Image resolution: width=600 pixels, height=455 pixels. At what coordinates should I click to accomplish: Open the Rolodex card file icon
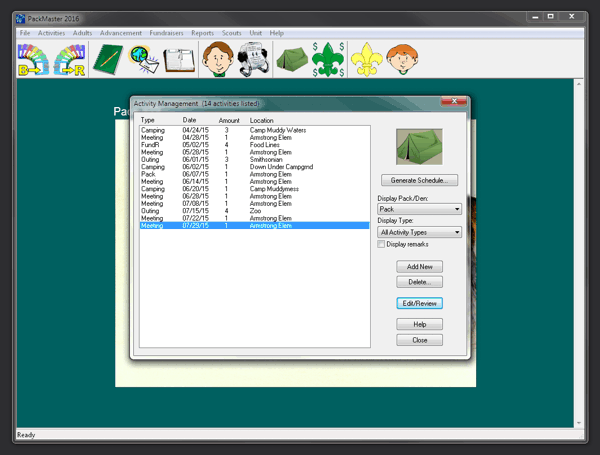pos(253,59)
